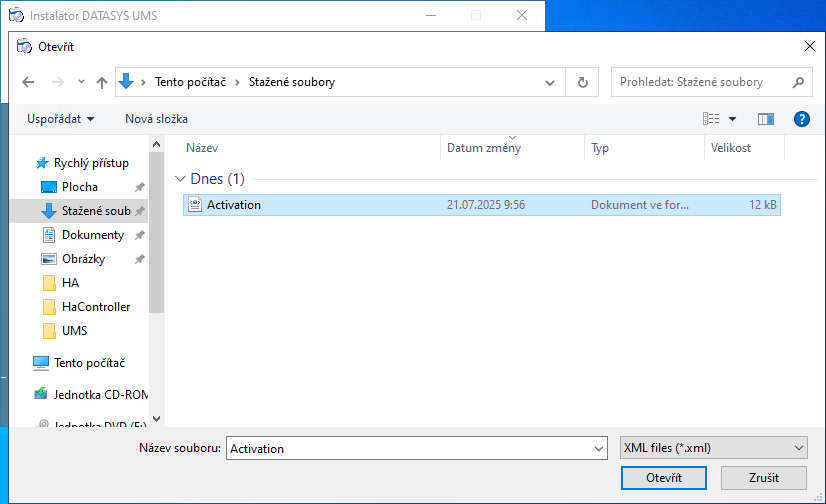826x504 pixels.
Task: Open the HA folder in sidebar
Action: [x=70, y=283]
